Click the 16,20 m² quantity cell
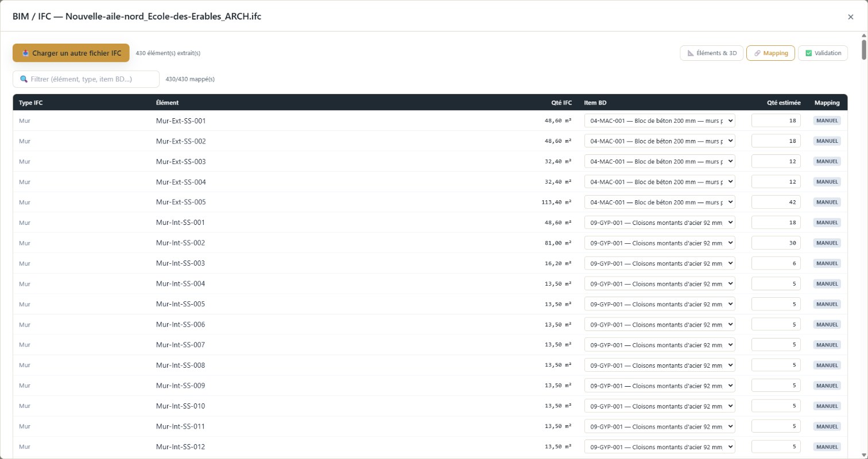Screen dimensions: 868x459 [558, 263]
